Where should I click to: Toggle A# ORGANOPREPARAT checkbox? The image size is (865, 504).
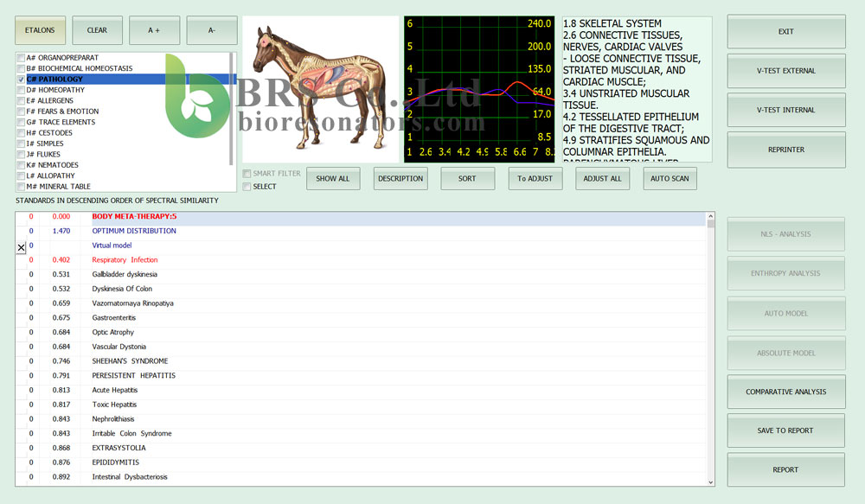pyautogui.click(x=21, y=58)
